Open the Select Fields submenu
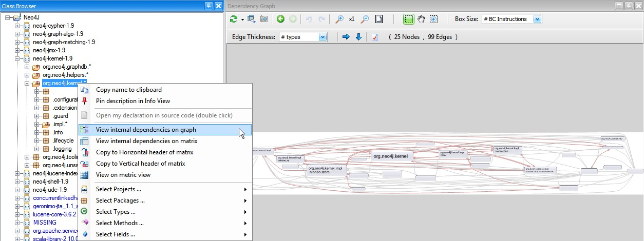Image resolution: width=644 pixels, height=241 pixels. coord(165,234)
